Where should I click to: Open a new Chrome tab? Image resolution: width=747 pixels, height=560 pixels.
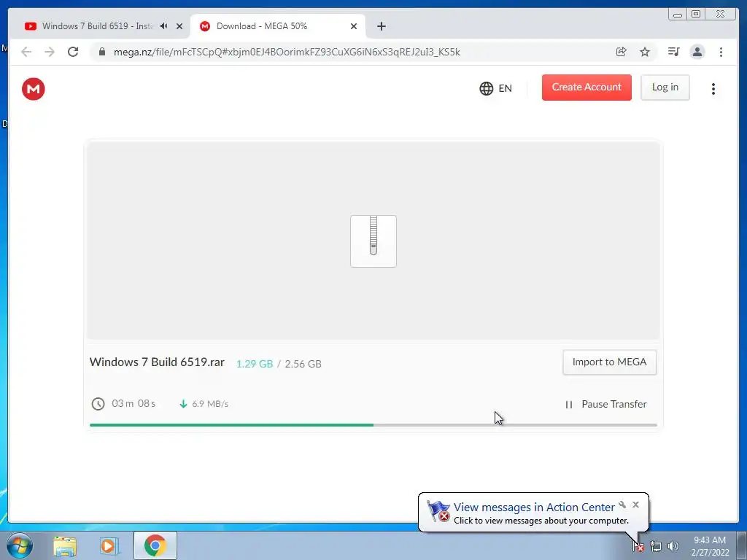pos(381,26)
